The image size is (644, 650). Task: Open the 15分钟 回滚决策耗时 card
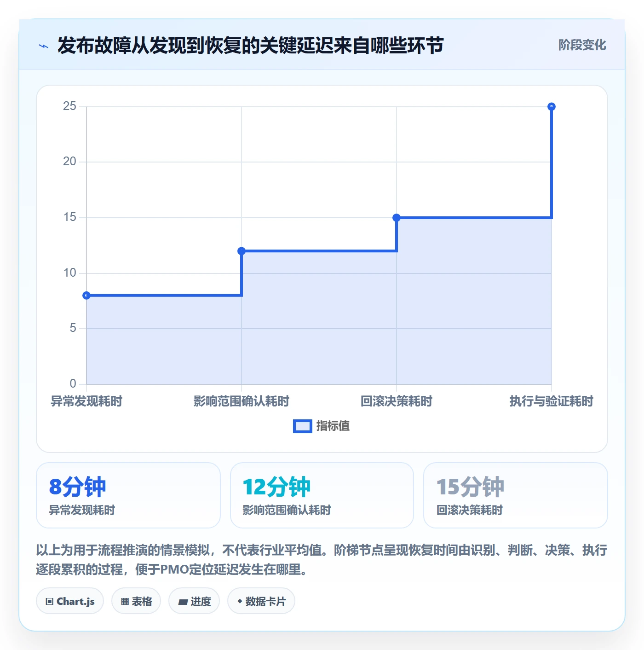point(516,495)
